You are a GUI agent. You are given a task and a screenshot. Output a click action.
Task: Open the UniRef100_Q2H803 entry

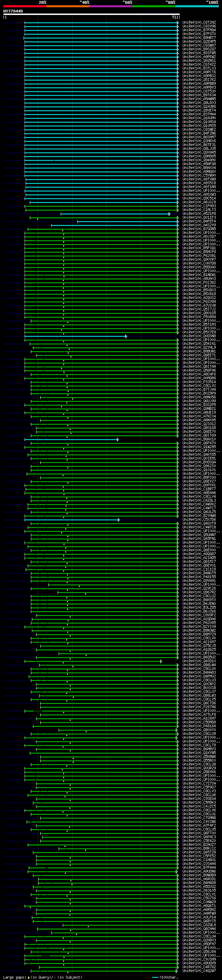[199, 940]
